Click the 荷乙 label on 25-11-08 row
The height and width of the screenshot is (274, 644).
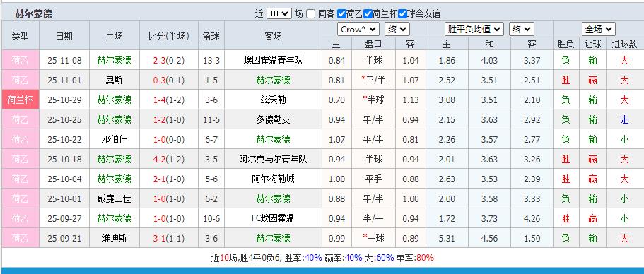pyautogui.click(x=21, y=61)
